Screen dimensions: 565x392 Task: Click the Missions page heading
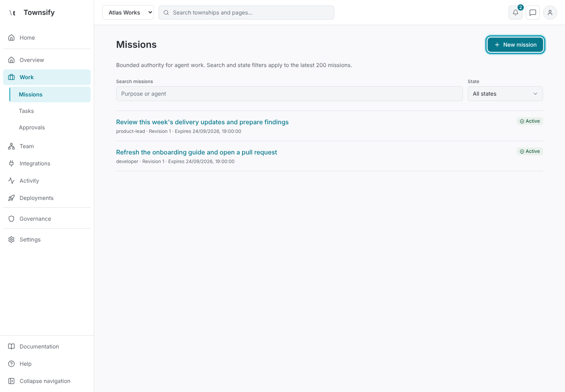point(137,45)
